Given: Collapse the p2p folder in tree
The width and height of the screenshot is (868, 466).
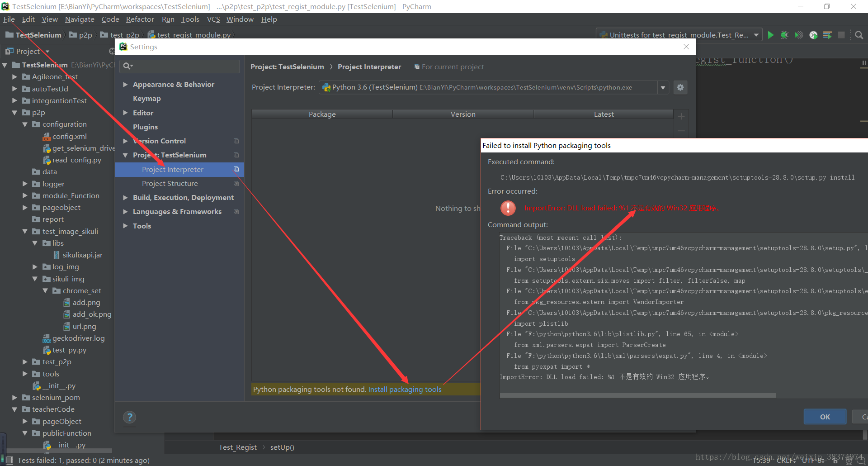Looking at the screenshot, I should coord(14,112).
